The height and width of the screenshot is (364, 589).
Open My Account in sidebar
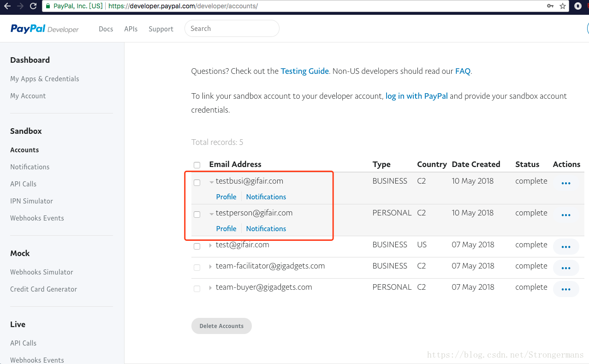28,96
